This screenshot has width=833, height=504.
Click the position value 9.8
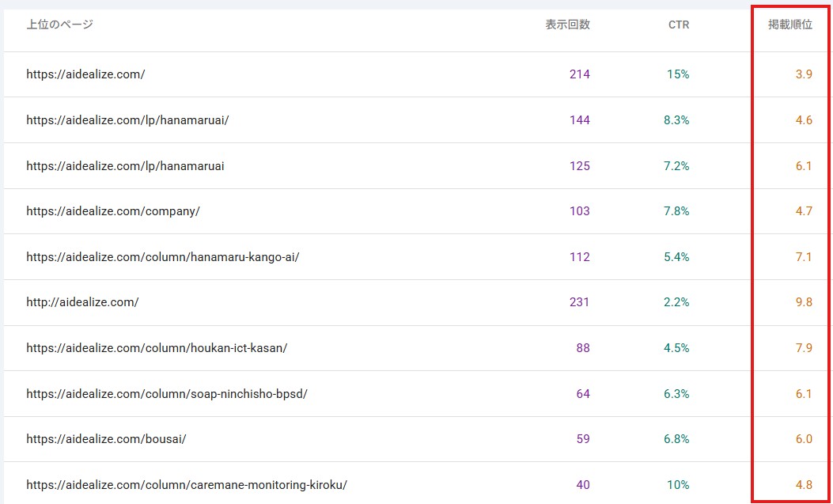point(804,302)
